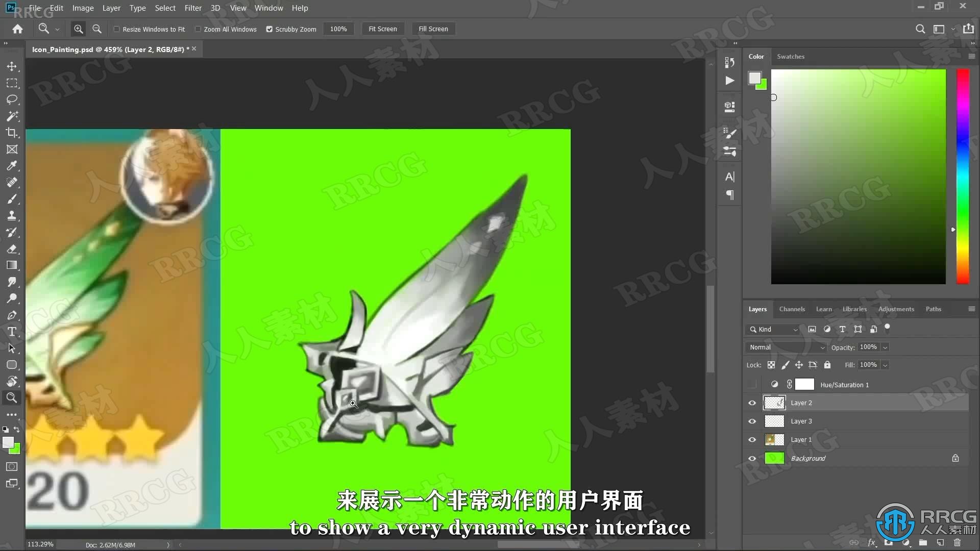Select the Crop tool
Viewport: 980px width, 551px height.
point(12,133)
